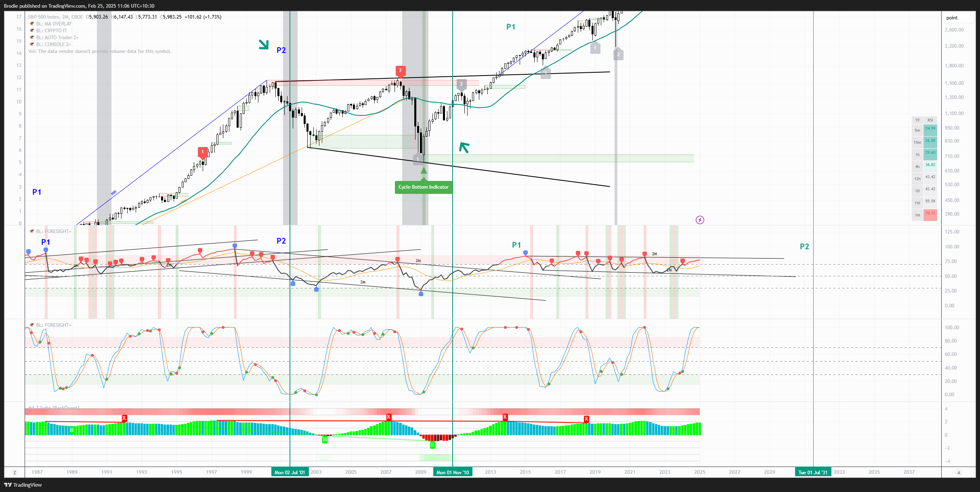This screenshot has height=492, width=980.
Task: Click the Z timezone button on the time axis
Action: pyautogui.click(x=15, y=472)
